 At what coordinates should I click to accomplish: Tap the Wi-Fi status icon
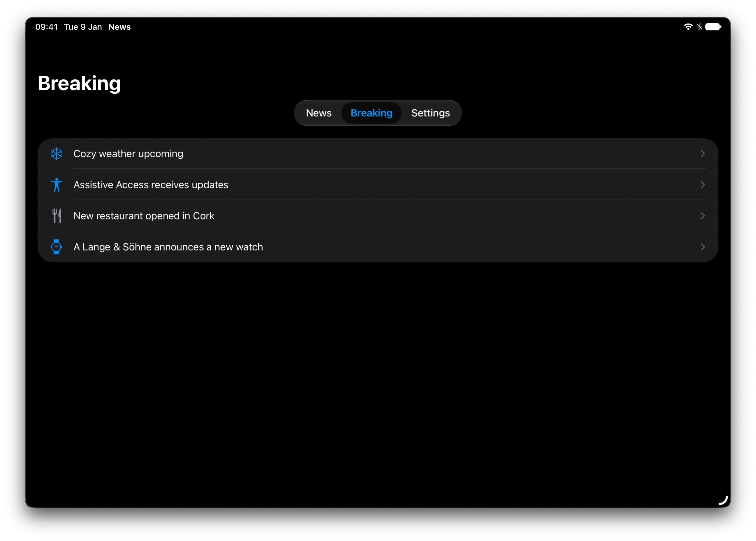[688, 27]
